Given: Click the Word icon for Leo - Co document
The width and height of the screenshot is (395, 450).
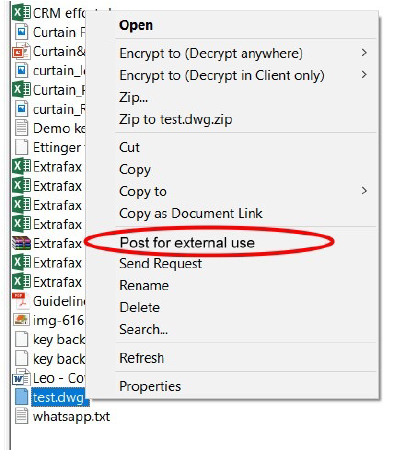Looking at the screenshot, I should pyautogui.click(x=22, y=378).
